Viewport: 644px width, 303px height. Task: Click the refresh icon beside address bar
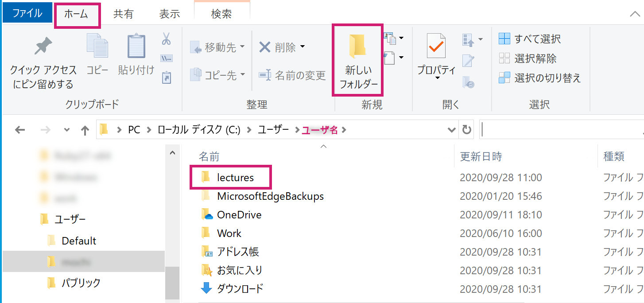point(466,130)
